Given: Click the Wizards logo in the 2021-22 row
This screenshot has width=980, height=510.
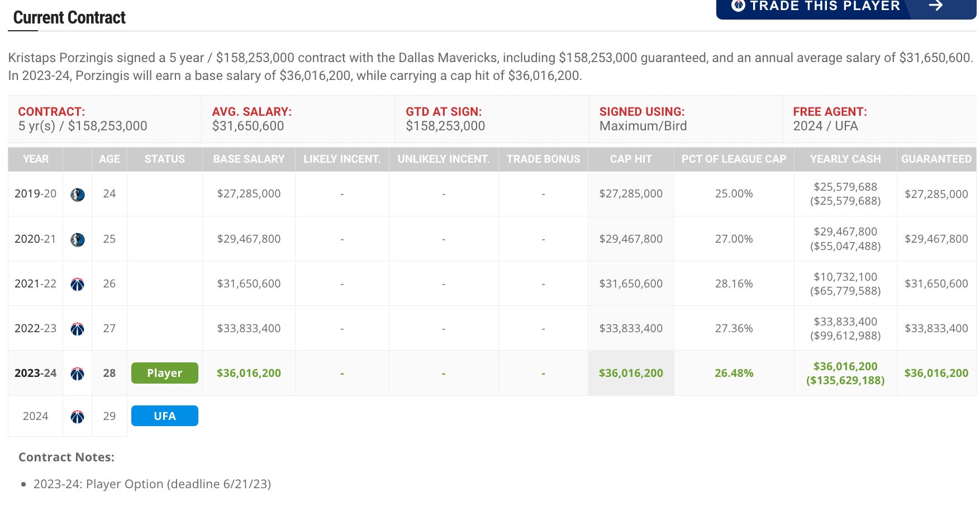Looking at the screenshot, I should click(78, 284).
